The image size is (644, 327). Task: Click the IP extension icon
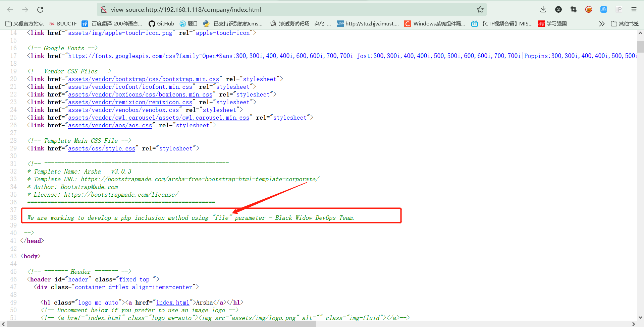pos(619,10)
